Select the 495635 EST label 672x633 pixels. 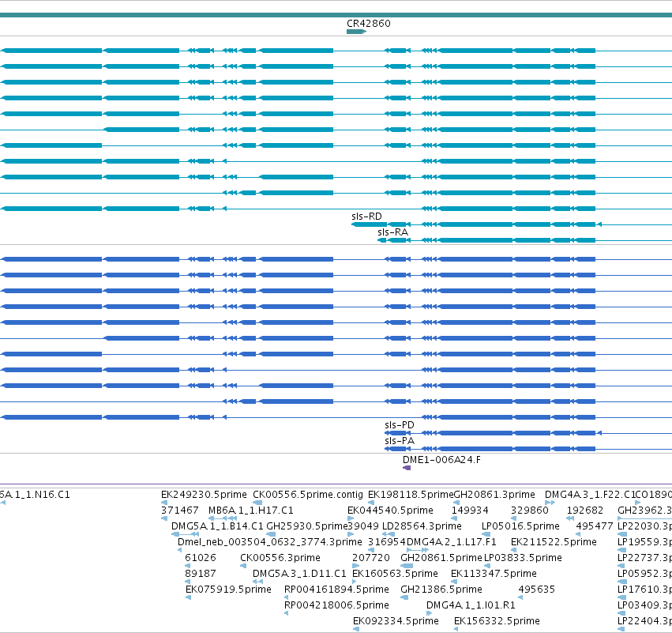(536, 590)
